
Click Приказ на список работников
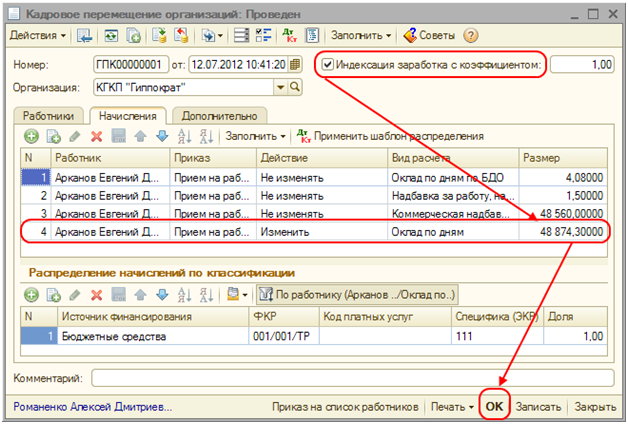pyautogui.click(x=344, y=407)
